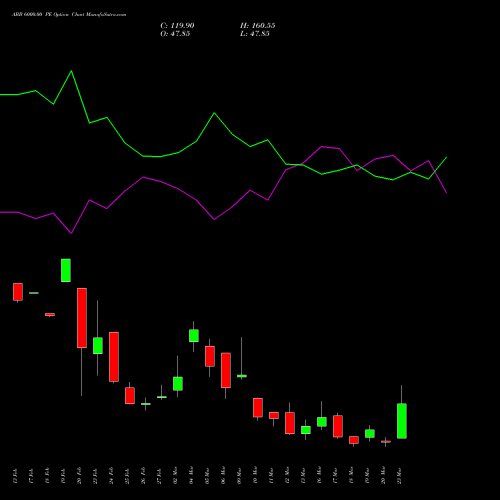
Task: Click the 18 Mar date label
Action: [351, 476]
